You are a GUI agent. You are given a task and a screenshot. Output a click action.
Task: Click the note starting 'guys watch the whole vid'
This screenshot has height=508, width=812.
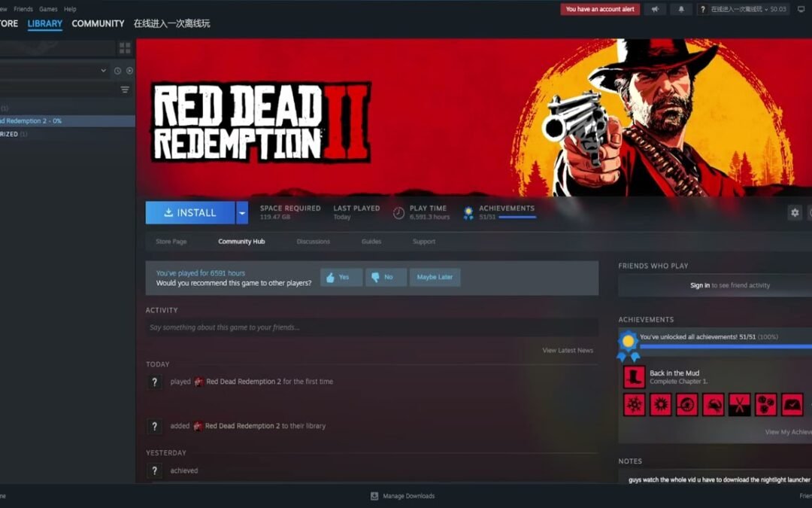720,480
